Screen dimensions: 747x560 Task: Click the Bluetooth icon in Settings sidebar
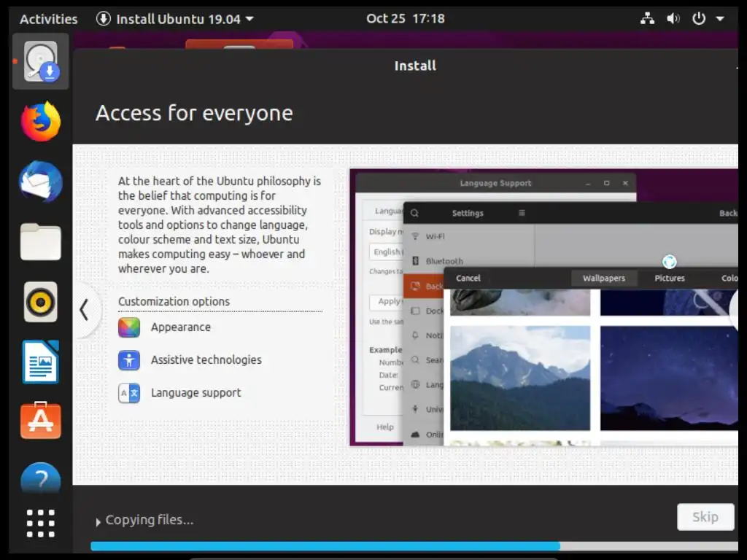(415, 261)
